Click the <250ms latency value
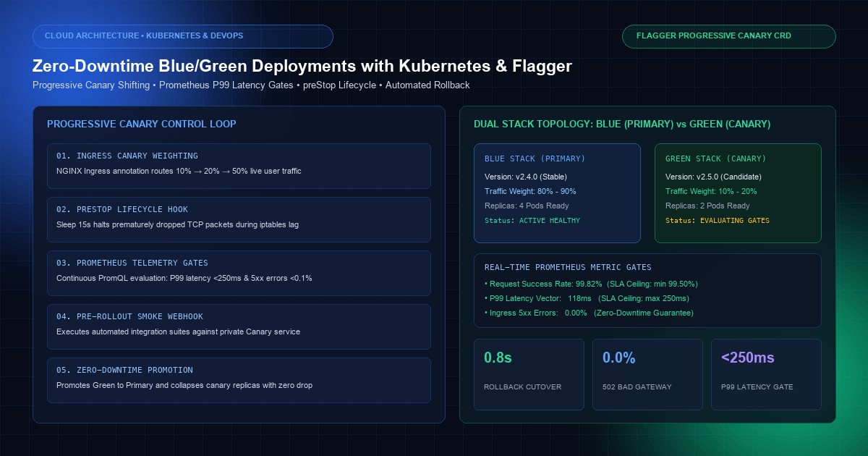 [748, 358]
